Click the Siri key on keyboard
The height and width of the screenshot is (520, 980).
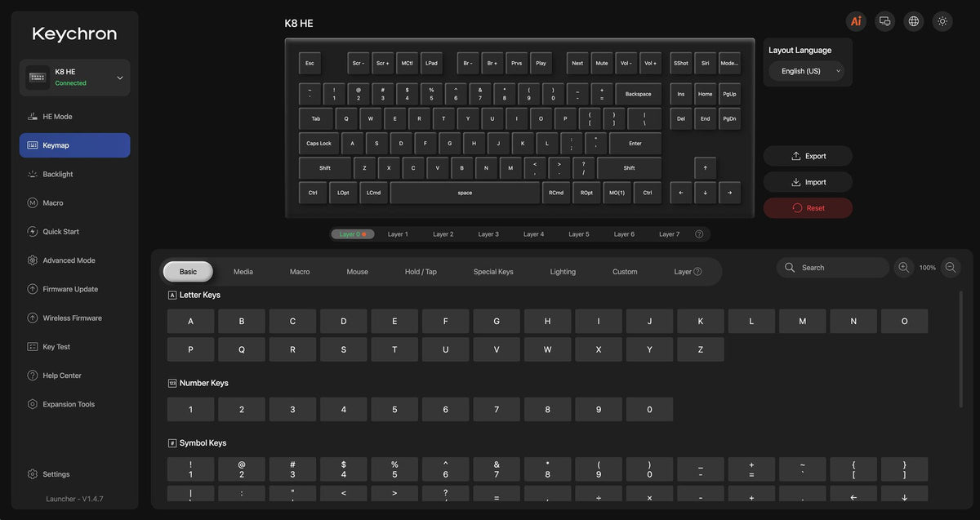[x=705, y=63]
